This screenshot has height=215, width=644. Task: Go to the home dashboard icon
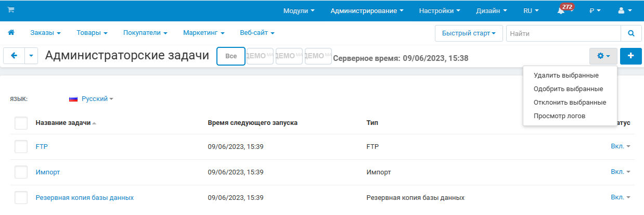point(11,33)
